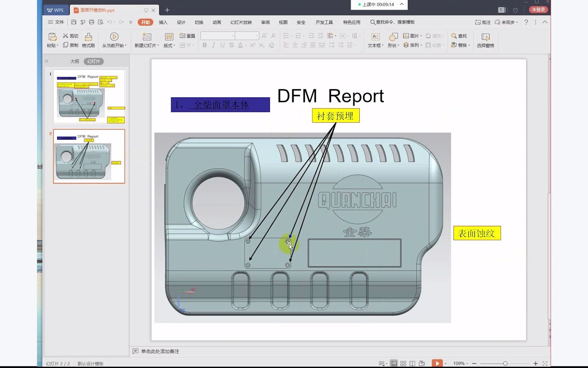Toggle Subscript formatting
This screenshot has width=588, height=368.
(261, 45)
